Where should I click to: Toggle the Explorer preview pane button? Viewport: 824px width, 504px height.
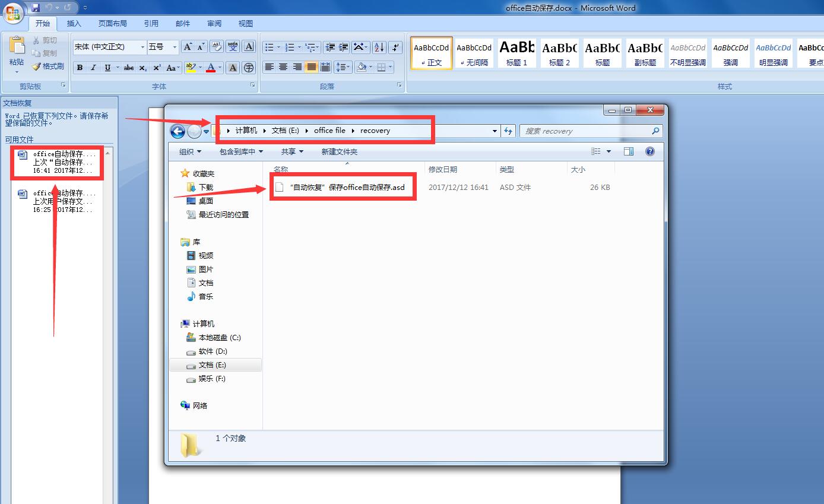pyautogui.click(x=628, y=151)
